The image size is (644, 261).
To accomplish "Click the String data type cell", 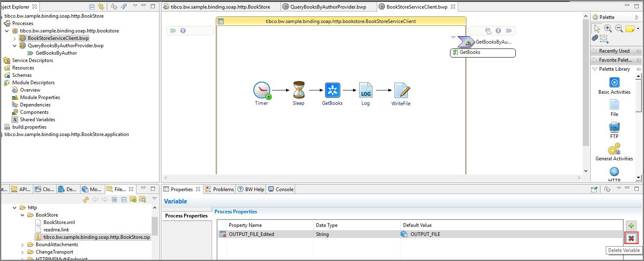I will [x=357, y=234].
